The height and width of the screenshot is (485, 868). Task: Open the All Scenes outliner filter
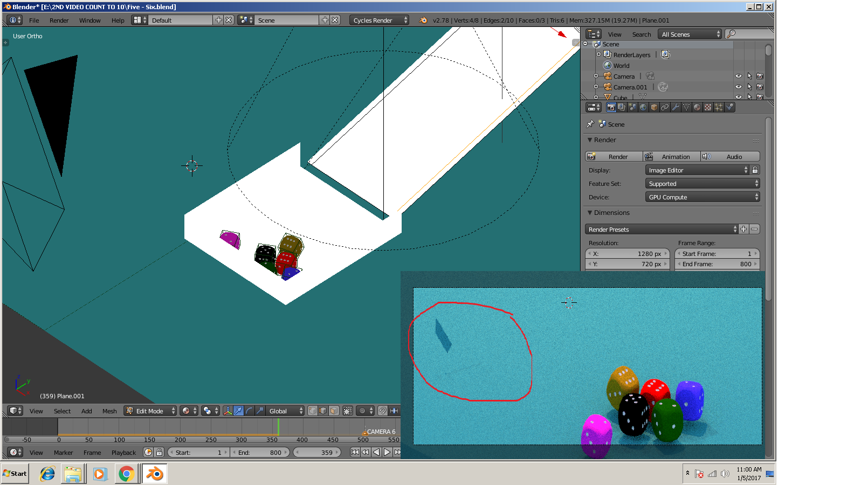point(690,34)
